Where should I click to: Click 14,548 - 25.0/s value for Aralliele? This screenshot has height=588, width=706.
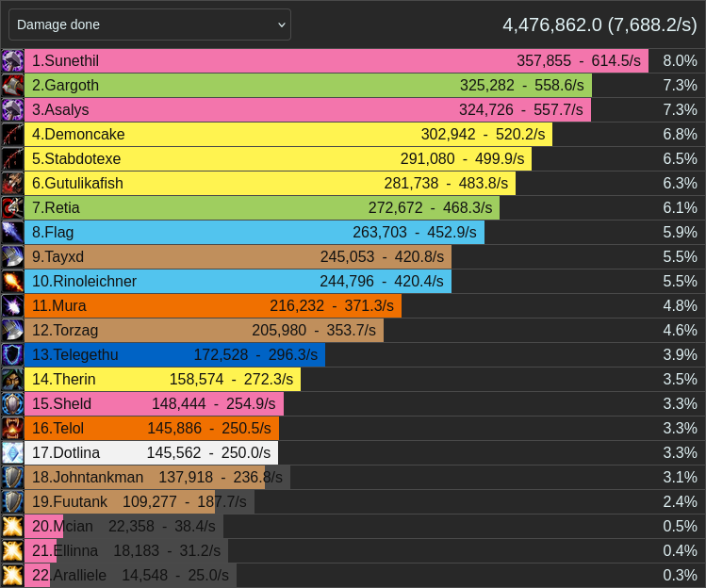(175, 575)
